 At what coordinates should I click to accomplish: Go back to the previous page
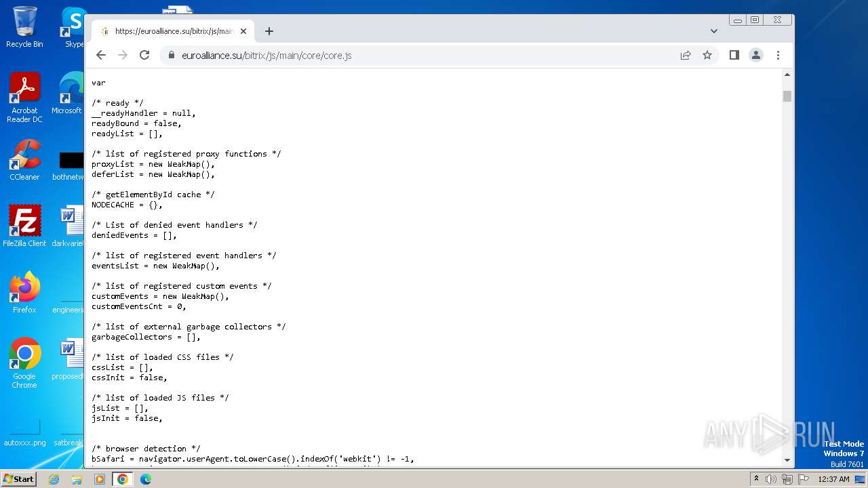[x=101, y=56]
